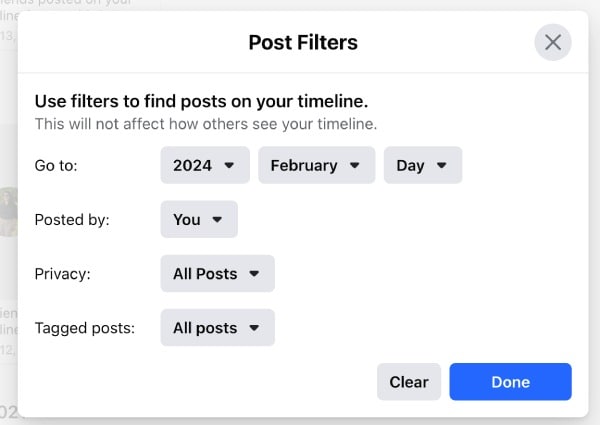
Task: Open the Privacy All Posts dropdown
Action: pos(216,273)
